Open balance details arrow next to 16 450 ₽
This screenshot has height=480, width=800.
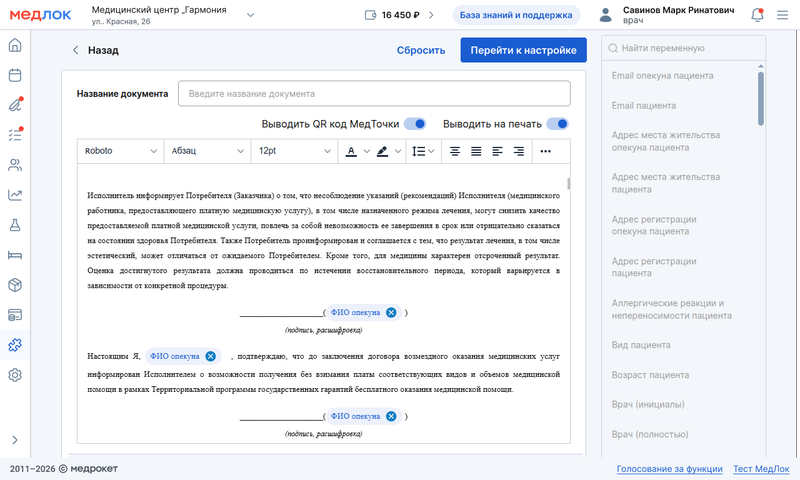click(432, 15)
